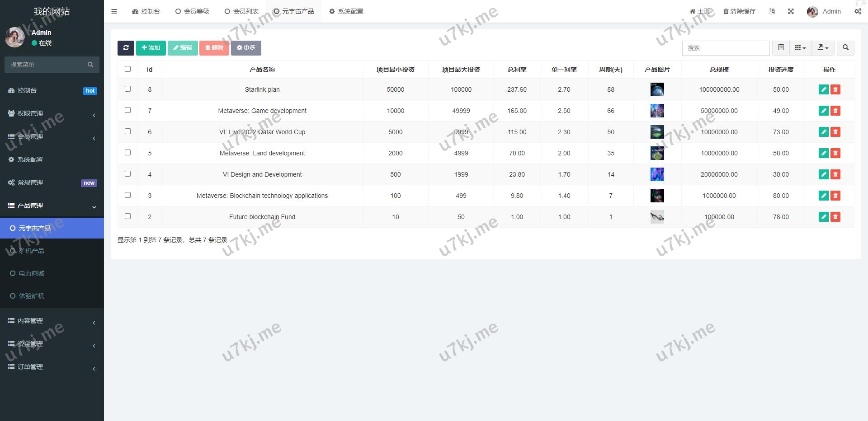Open the Starlink plan product thumbnail

tap(657, 89)
